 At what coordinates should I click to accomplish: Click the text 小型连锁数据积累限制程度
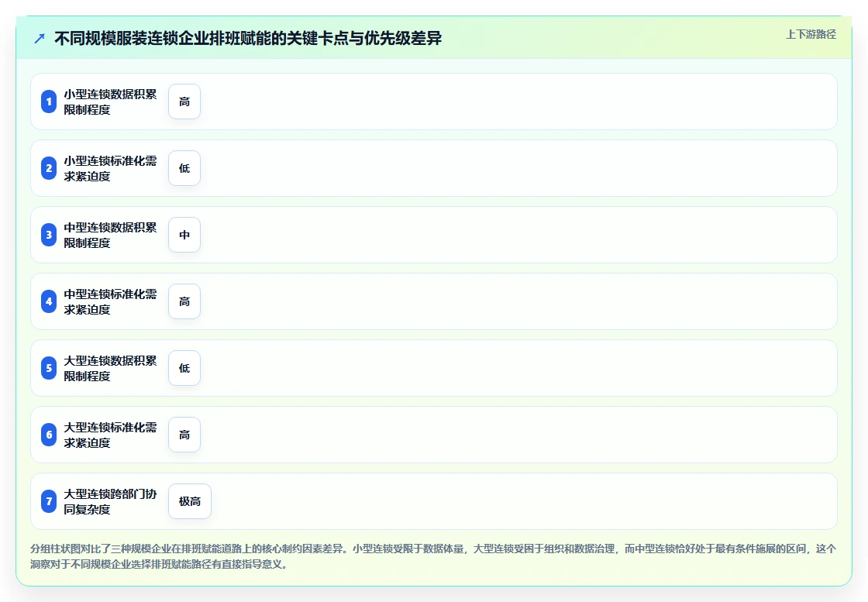tap(110, 101)
